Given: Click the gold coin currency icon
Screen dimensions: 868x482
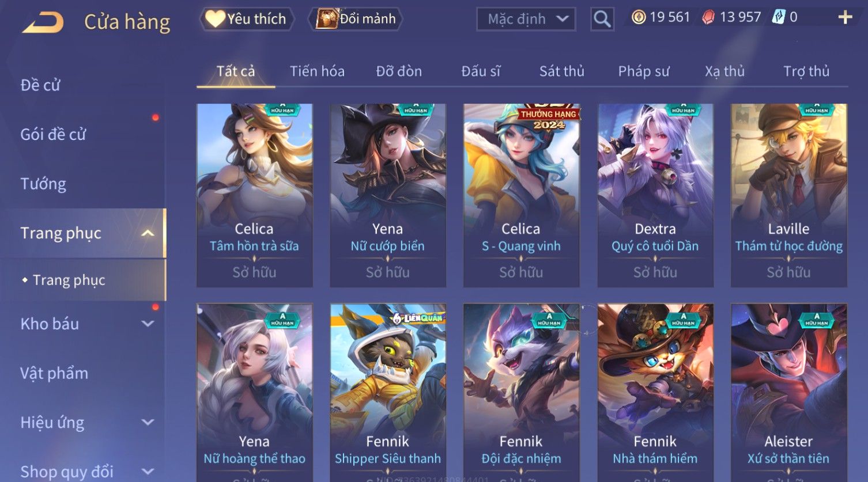Looking at the screenshot, I should tap(639, 17).
